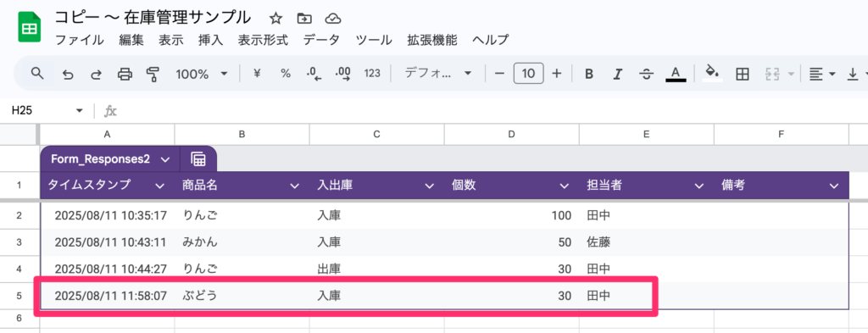Open 個数 column filter dropdown
The image size is (868, 333).
(x=564, y=186)
